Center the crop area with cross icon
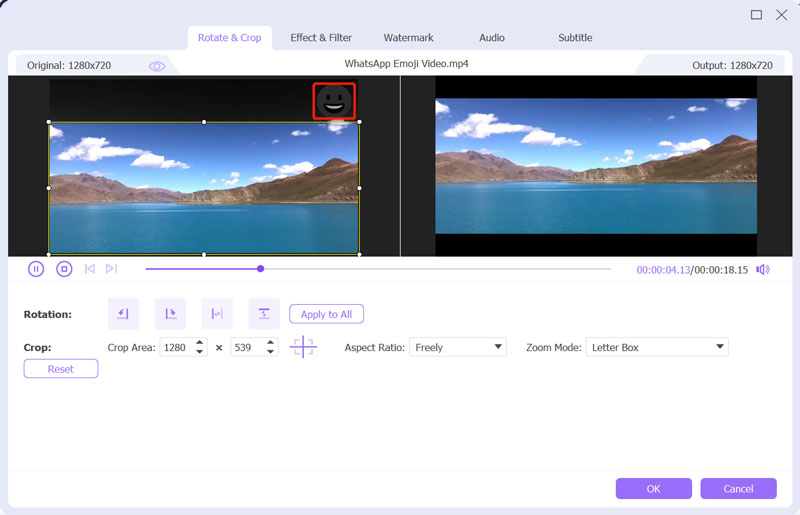Viewport: 800px width, 515px height. (303, 347)
